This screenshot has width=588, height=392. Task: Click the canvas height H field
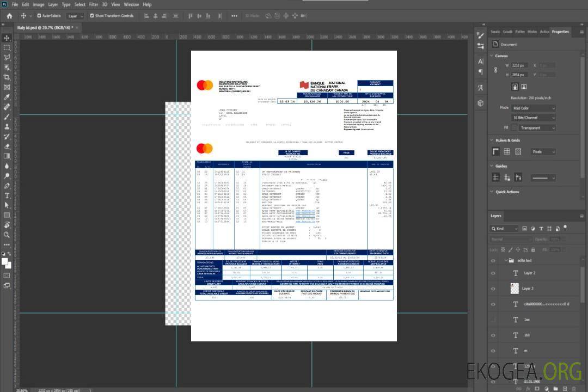pos(519,75)
